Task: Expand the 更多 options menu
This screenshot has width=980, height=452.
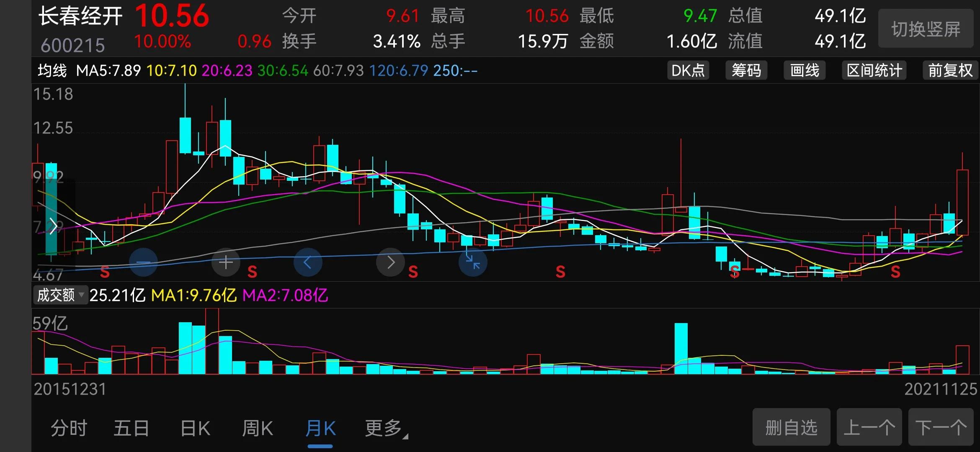Action: (383, 428)
